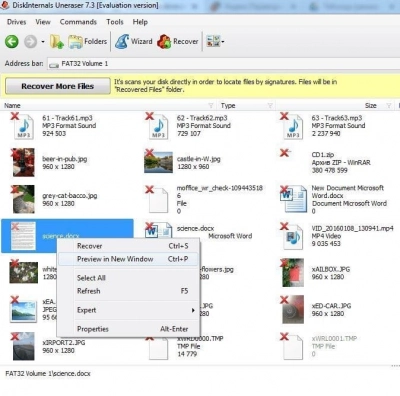This screenshot has height=396, width=400.
Task: Open the navigation history dropdown arrow
Action: tap(43, 42)
